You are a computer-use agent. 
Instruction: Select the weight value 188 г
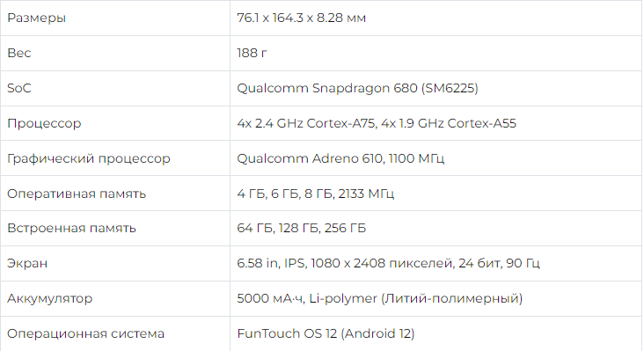click(x=252, y=53)
